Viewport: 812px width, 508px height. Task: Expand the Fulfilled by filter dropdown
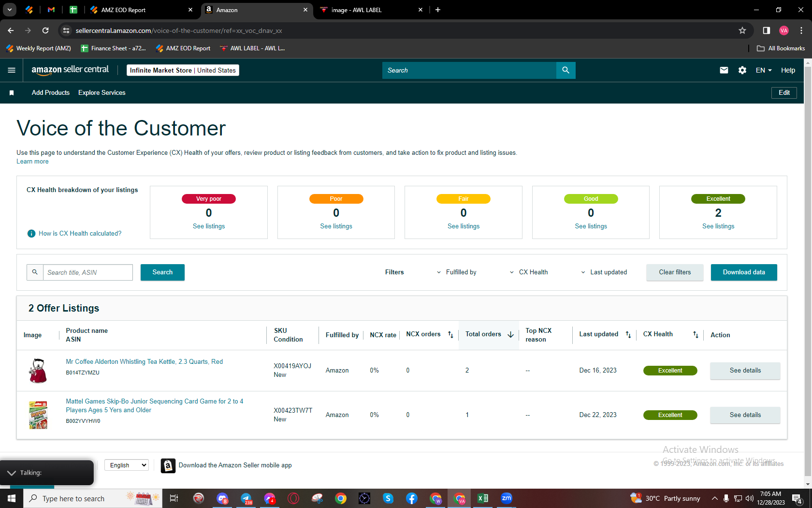coord(456,272)
